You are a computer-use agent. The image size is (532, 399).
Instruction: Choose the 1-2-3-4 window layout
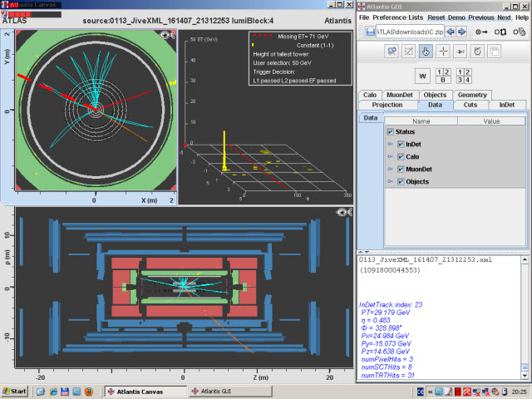coord(464,76)
